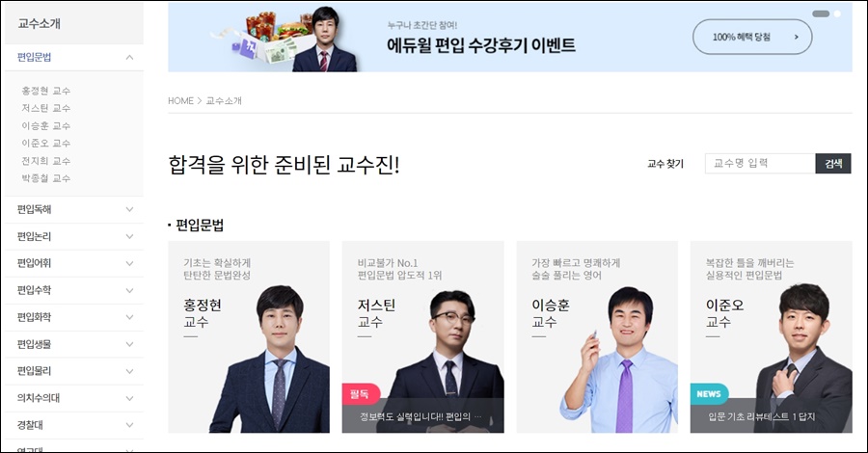
Task: Go to HOME breadcrumb link
Action: click(x=180, y=100)
